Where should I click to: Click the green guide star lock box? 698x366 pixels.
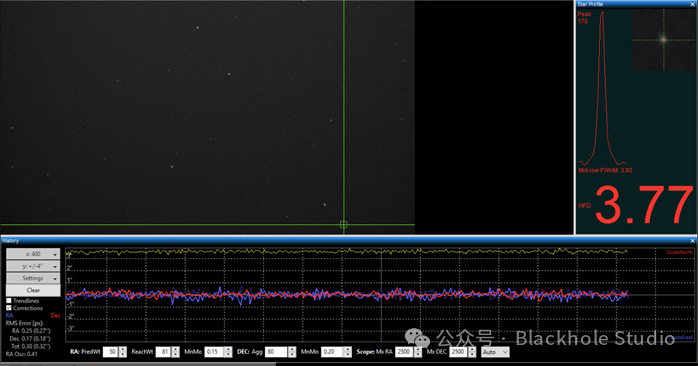pyautogui.click(x=344, y=225)
